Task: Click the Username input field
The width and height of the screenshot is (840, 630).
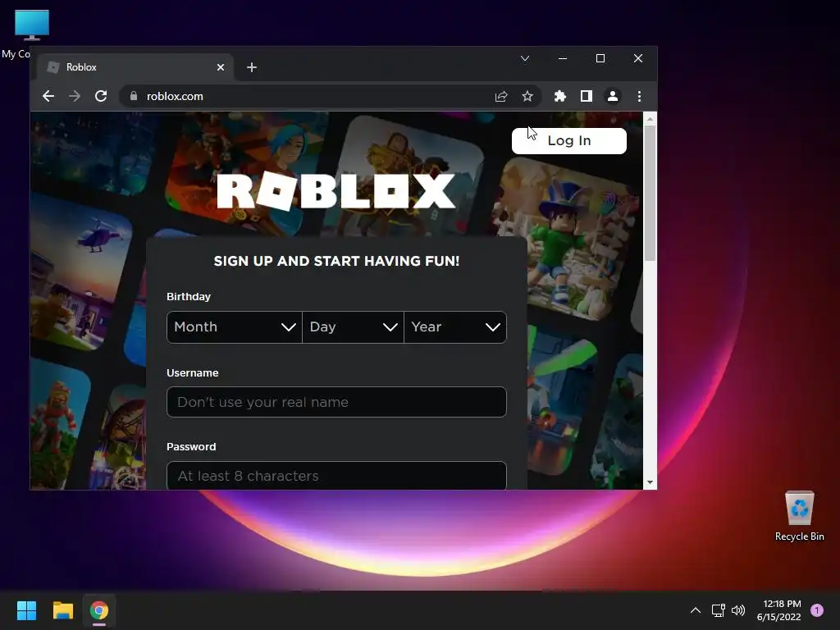Action: (336, 402)
